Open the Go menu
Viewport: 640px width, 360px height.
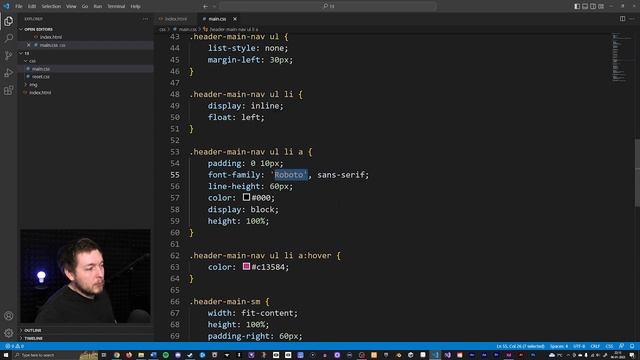tap(84, 6)
